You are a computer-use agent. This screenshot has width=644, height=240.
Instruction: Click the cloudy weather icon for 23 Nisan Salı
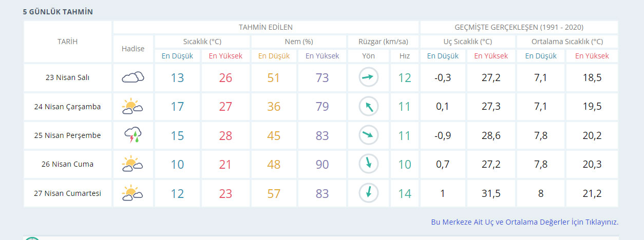pyautogui.click(x=132, y=77)
